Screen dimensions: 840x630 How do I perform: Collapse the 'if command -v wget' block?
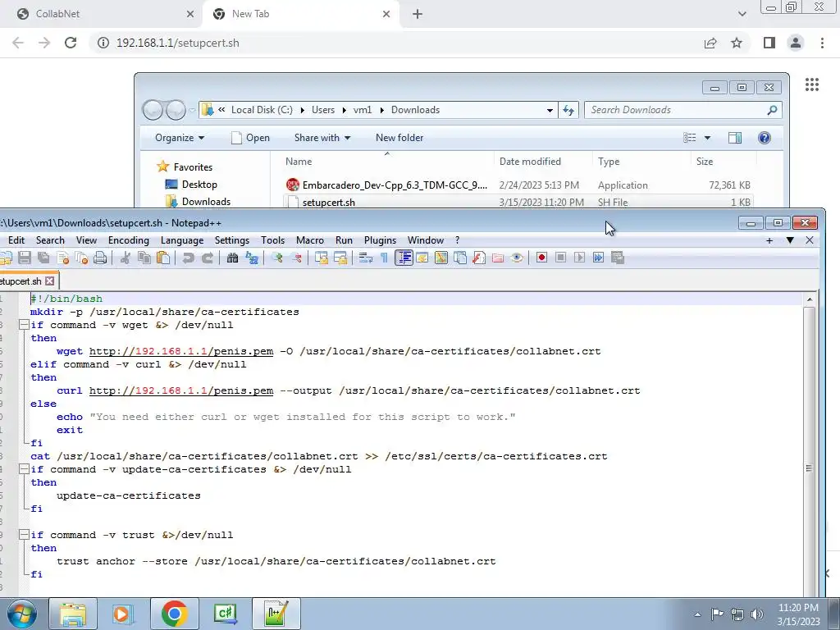coord(24,325)
